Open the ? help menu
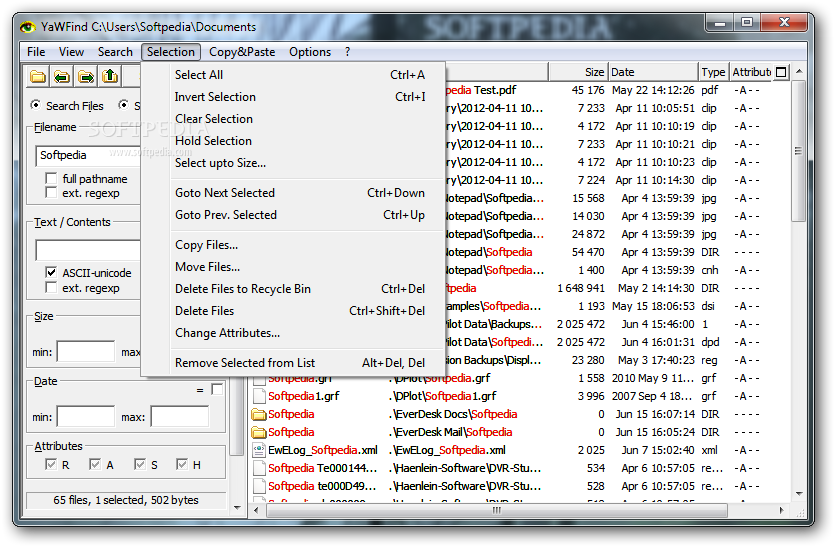The width and height of the screenshot is (835, 547). click(x=347, y=52)
